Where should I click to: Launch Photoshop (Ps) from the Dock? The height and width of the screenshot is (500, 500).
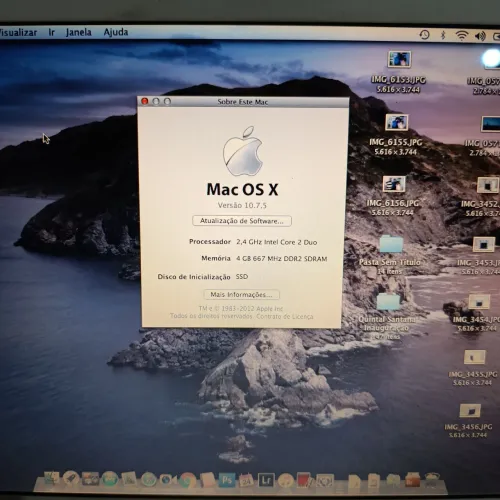(226, 480)
